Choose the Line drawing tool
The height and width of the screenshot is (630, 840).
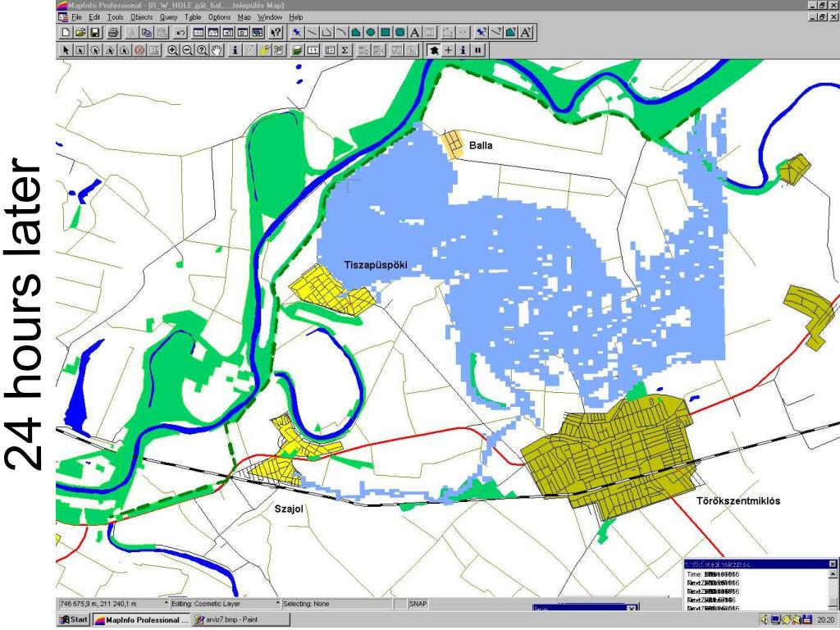tap(311, 33)
